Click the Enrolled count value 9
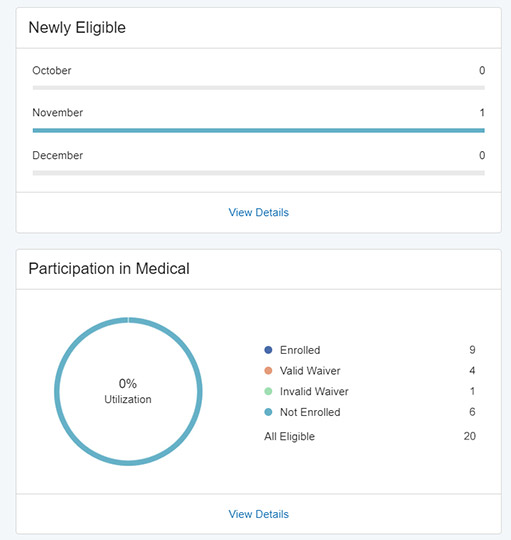Screen dimensions: 511x540 472,350
